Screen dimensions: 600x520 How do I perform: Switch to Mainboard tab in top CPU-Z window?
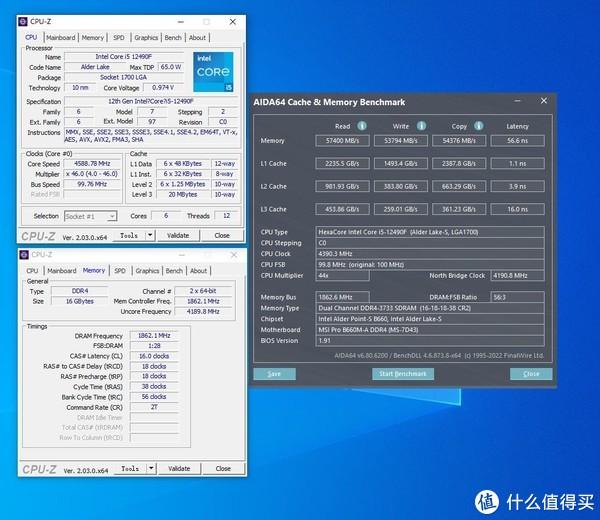[x=60, y=37]
